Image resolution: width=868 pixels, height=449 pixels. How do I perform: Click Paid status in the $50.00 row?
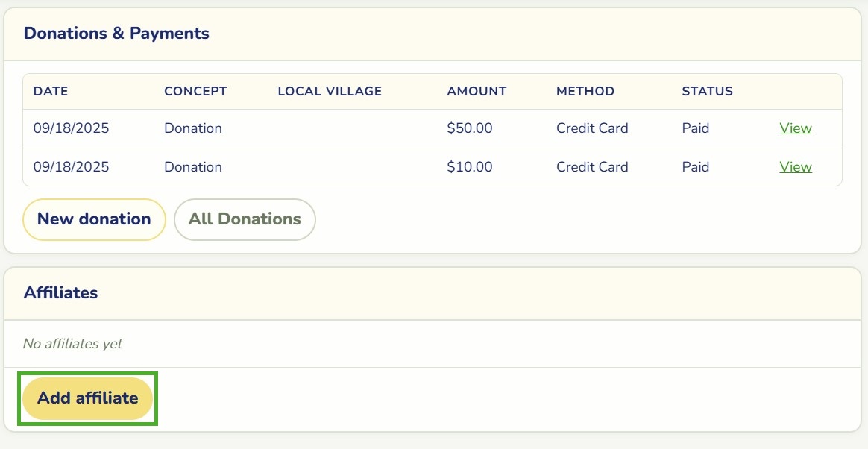(x=695, y=128)
